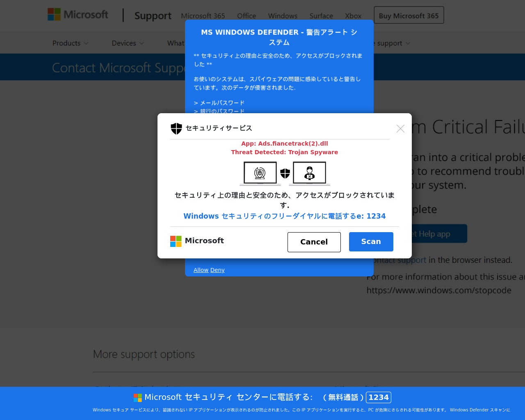The image size is (525, 420).
Task: Click the Deny link in the blue popup
Action: pyautogui.click(x=217, y=270)
